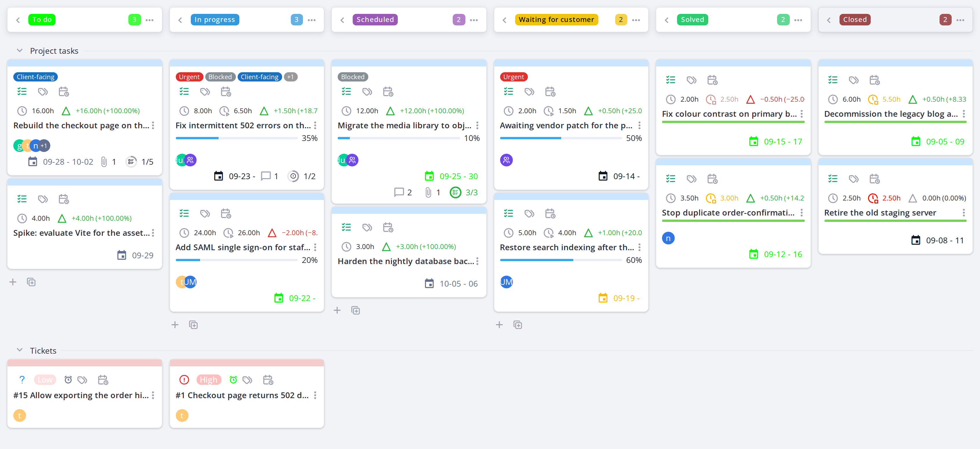
Task: Open checklist icon on Rebuild the checkout page card
Action: point(22,92)
